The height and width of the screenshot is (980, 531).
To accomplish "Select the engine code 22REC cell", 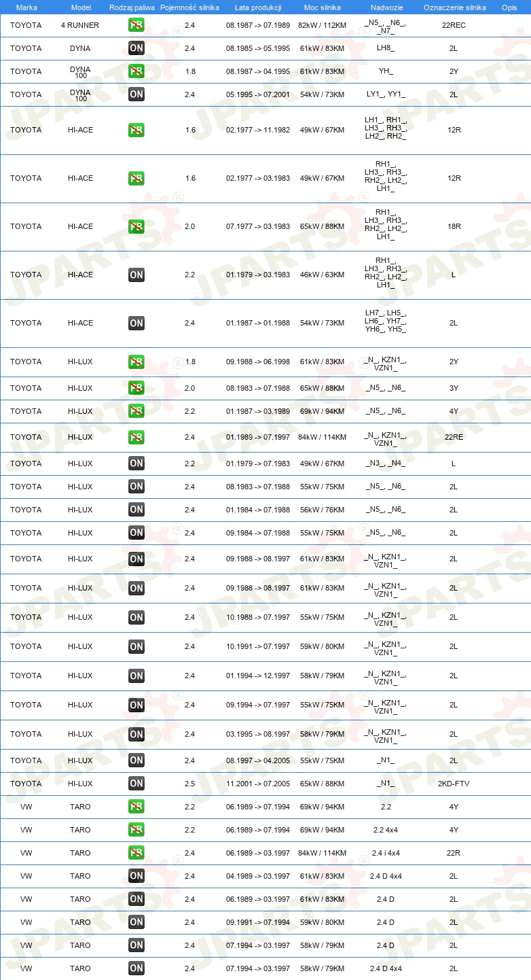I will 454,25.
